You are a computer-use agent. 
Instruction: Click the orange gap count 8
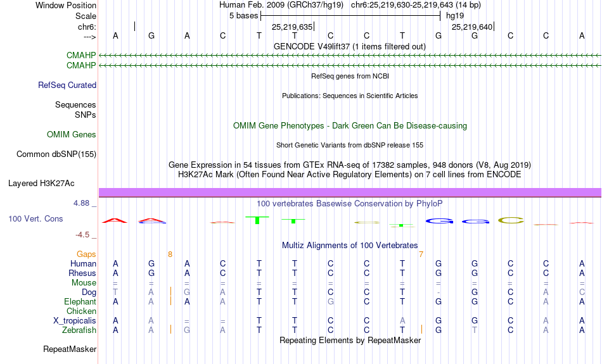tap(170, 254)
